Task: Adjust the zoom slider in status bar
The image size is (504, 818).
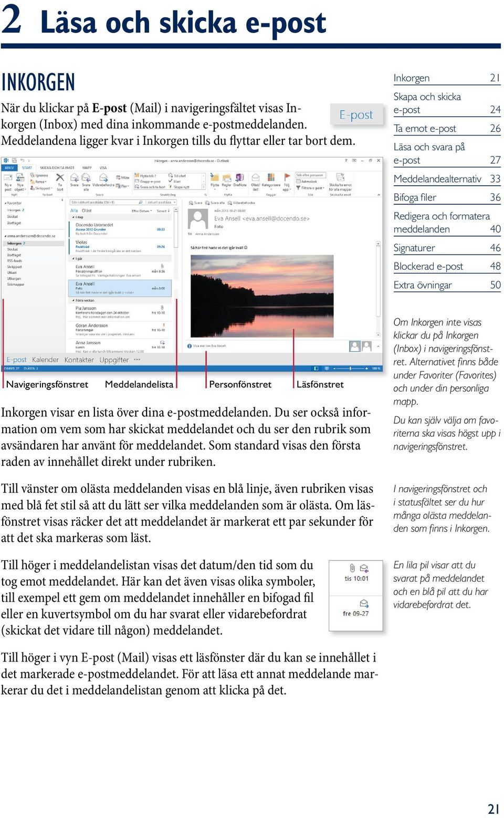Action: click(351, 369)
